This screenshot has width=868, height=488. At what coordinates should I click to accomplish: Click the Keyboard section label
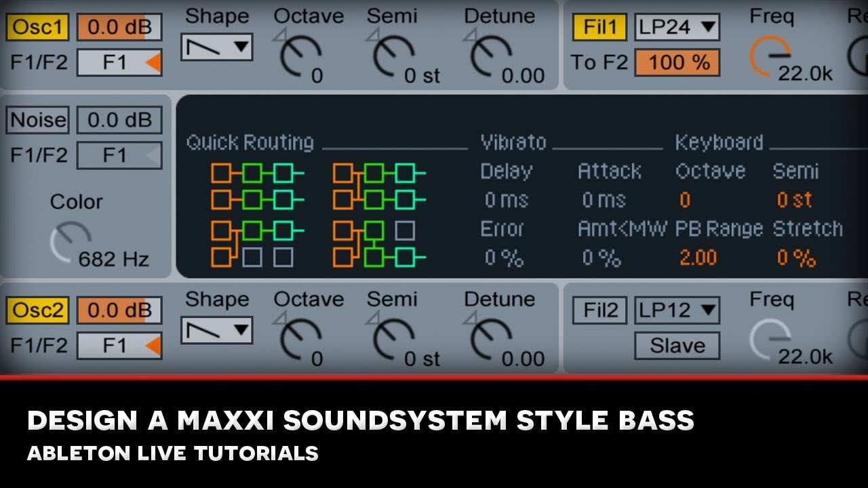[x=719, y=142]
